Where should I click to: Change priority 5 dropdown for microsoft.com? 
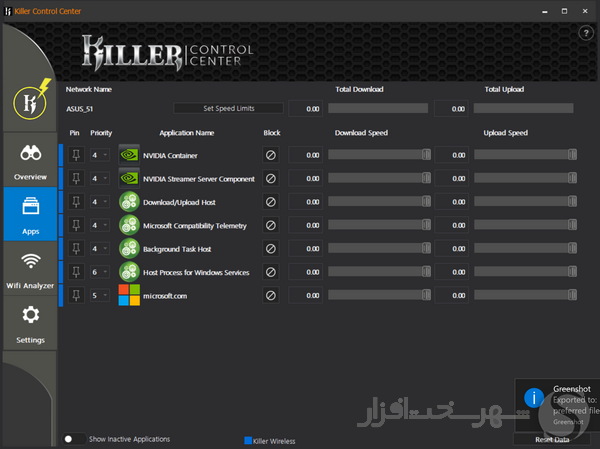tap(100, 295)
